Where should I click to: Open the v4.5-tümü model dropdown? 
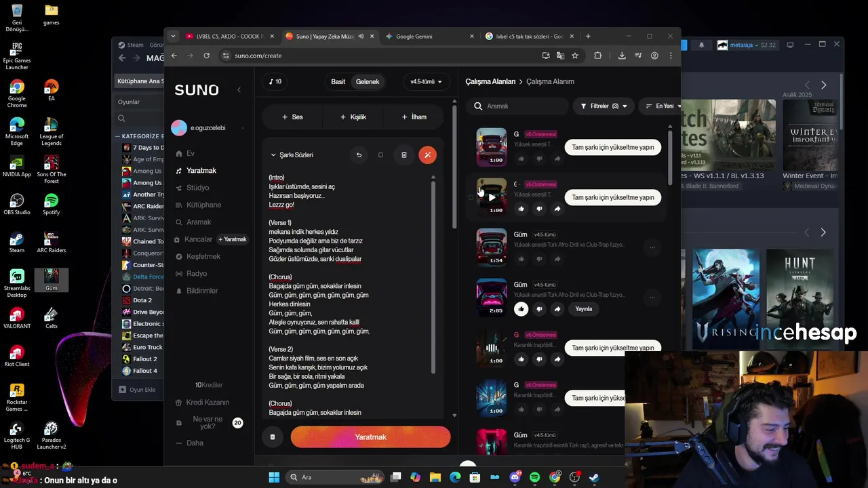(426, 81)
